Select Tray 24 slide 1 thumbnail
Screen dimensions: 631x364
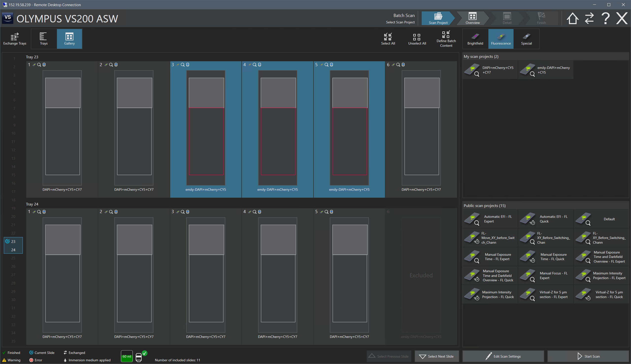(x=62, y=275)
